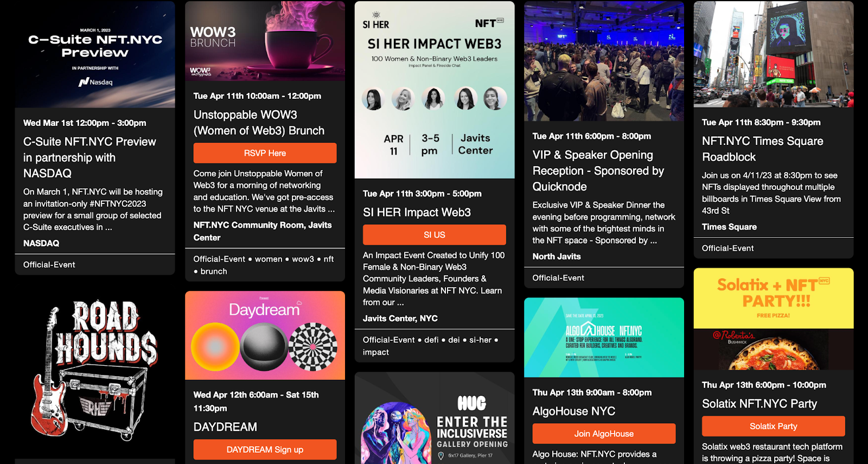This screenshot has width=868, height=464.
Task: Select the nft tag on WOW3 card
Action: (329, 259)
